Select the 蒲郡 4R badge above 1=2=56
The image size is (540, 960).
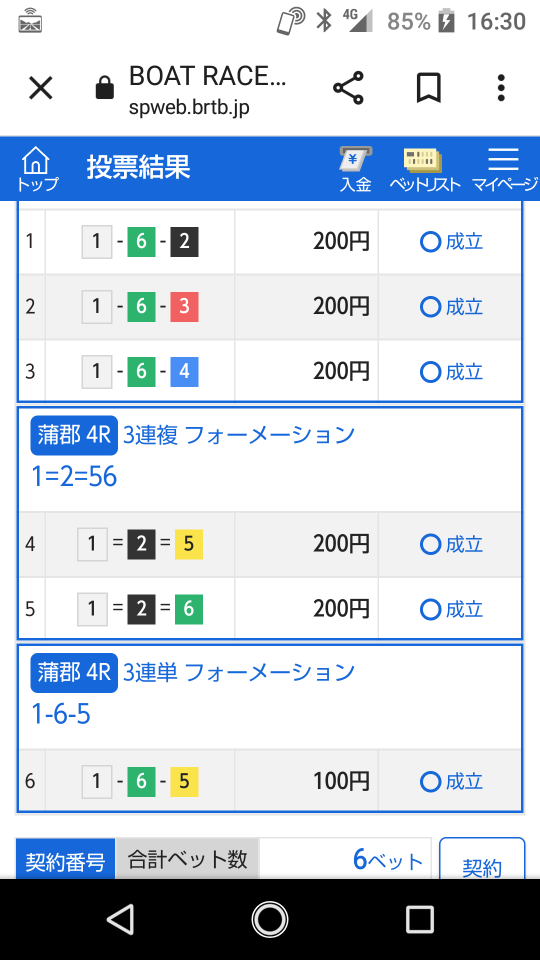[74, 435]
